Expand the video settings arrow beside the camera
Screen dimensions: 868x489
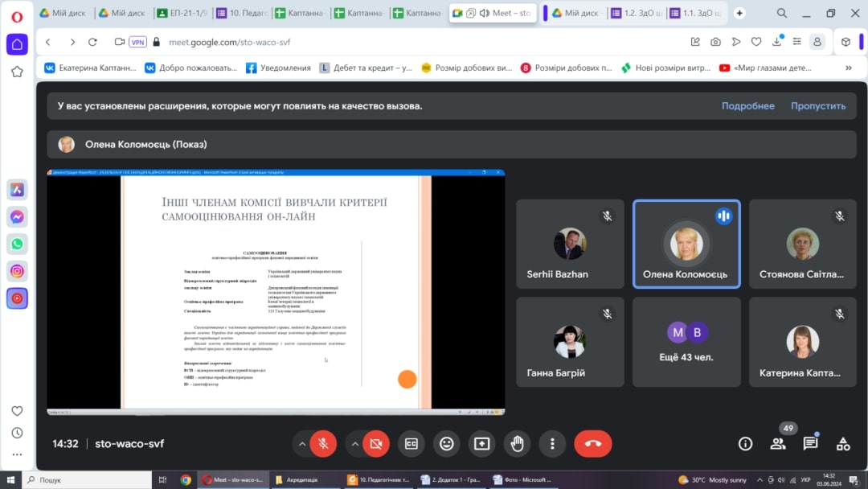(355, 444)
